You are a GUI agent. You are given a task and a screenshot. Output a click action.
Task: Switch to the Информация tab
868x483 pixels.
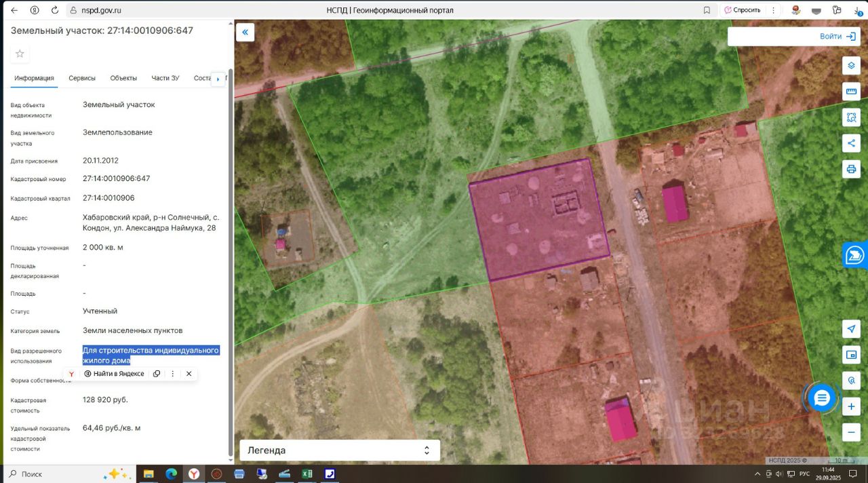[x=34, y=78]
